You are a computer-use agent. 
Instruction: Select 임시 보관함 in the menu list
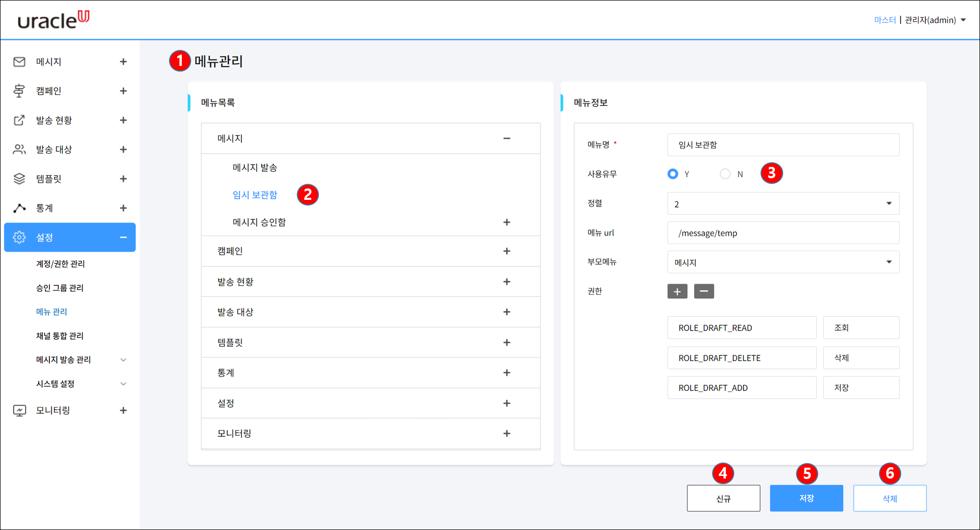click(x=255, y=195)
